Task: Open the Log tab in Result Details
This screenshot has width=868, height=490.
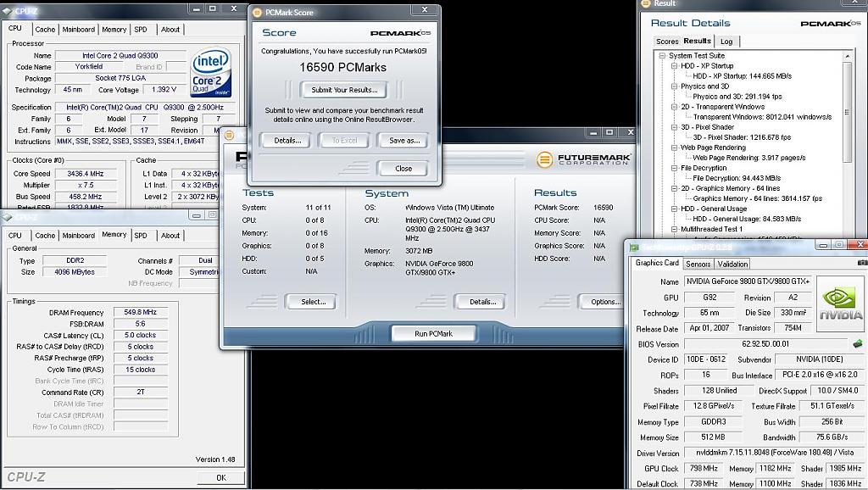Action: click(726, 42)
